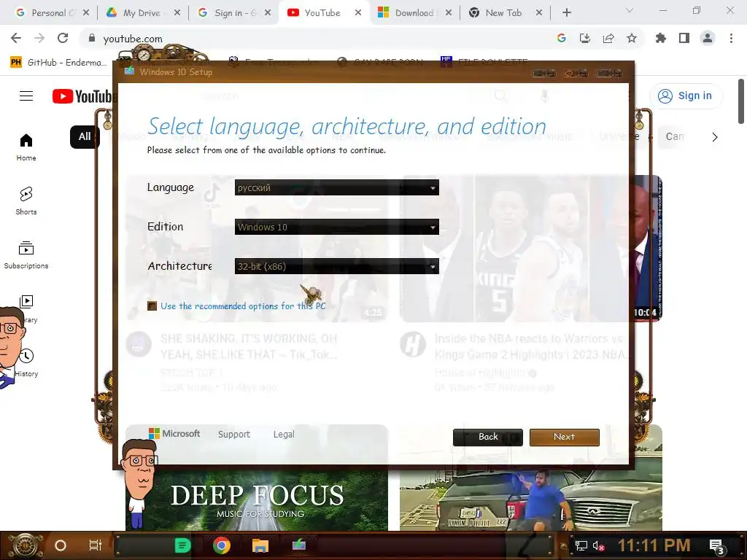
Task: Open Subscriptions in the YouTube sidebar
Action: click(x=26, y=255)
